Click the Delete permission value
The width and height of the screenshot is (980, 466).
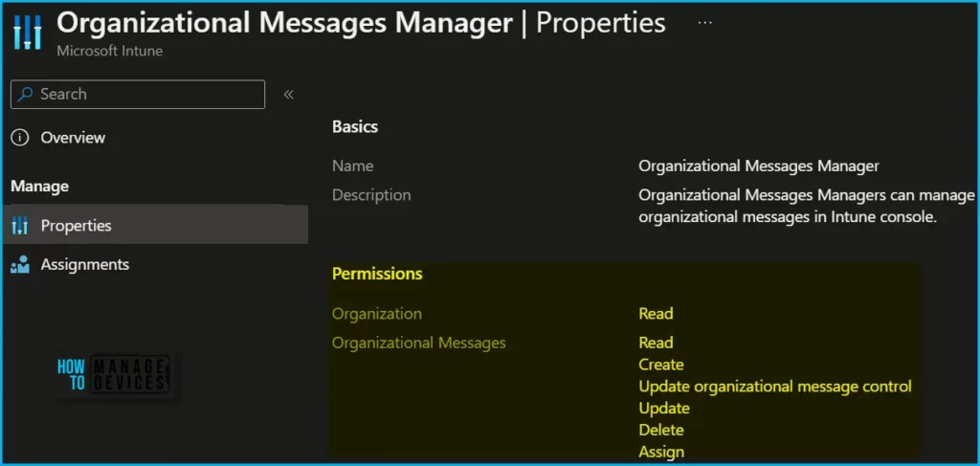click(x=660, y=430)
